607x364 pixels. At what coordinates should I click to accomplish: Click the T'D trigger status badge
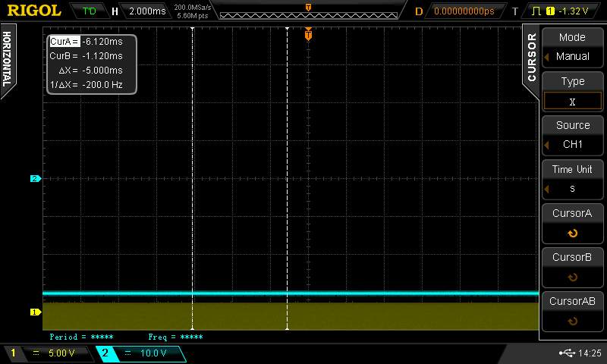coord(90,11)
